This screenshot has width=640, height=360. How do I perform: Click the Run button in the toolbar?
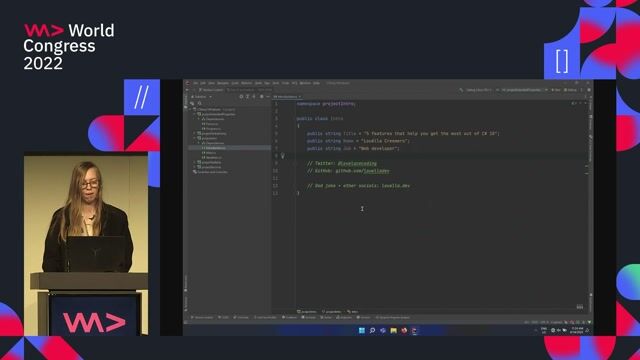coord(556,90)
